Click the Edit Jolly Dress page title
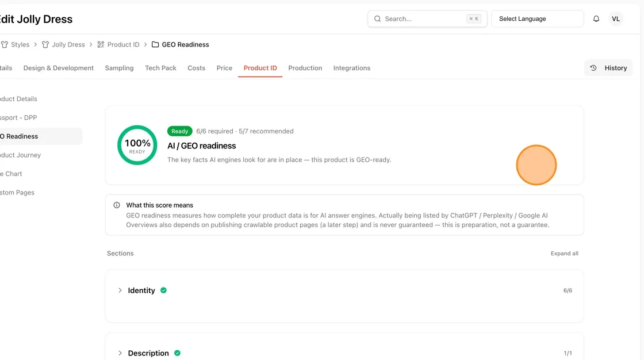The width and height of the screenshot is (644, 360). tap(36, 19)
